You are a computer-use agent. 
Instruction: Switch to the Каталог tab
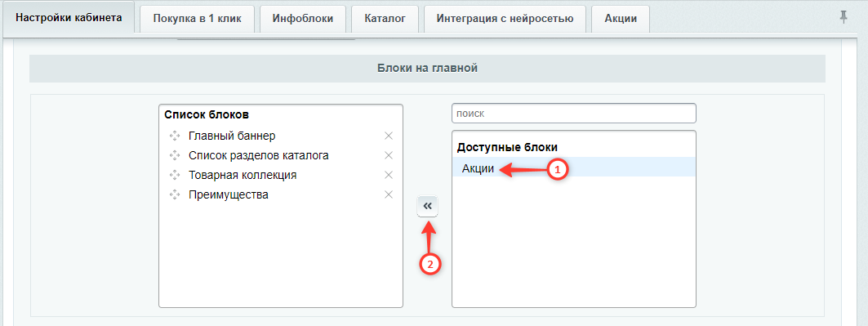385,19
